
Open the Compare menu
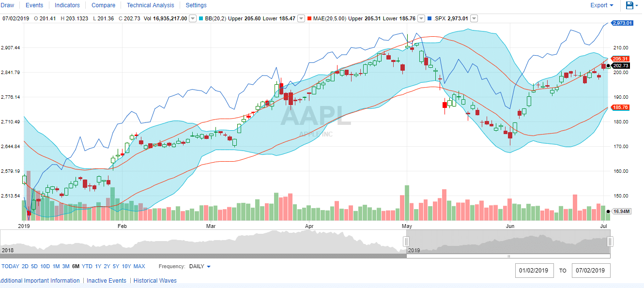pyautogui.click(x=104, y=5)
